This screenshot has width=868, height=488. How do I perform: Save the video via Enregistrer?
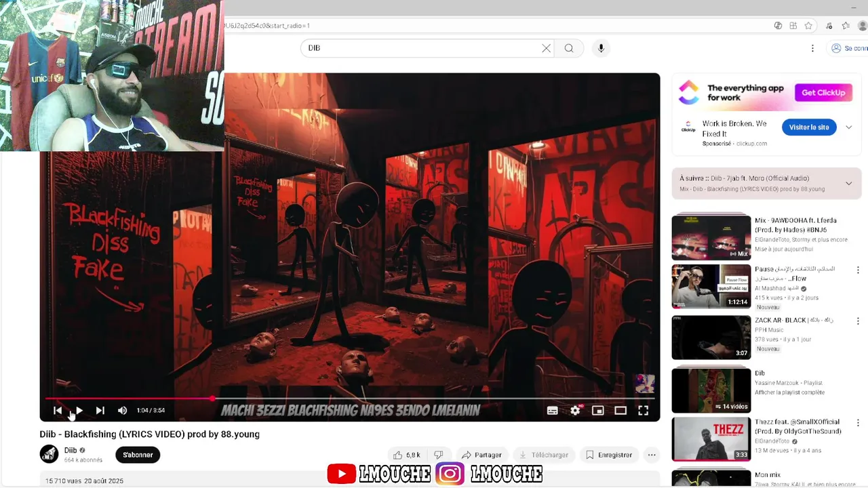pyautogui.click(x=609, y=455)
